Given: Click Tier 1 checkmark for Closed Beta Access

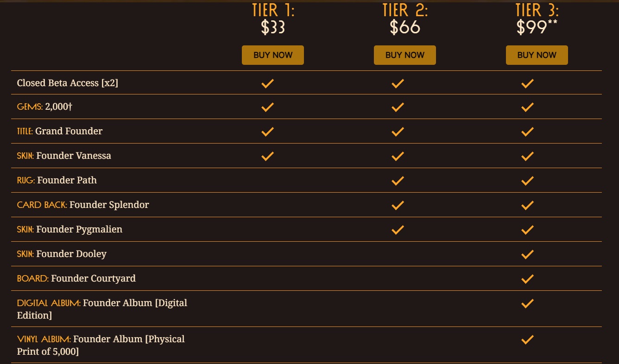Looking at the screenshot, I should [x=267, y=83].
